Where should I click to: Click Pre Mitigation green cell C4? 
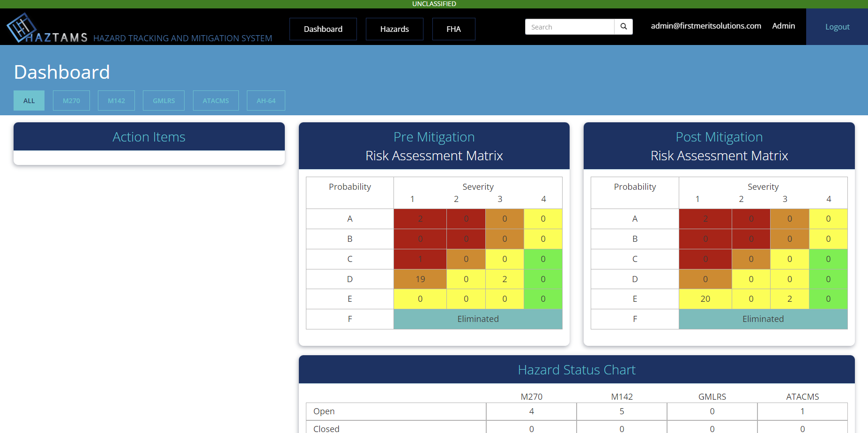click(543, 259)
